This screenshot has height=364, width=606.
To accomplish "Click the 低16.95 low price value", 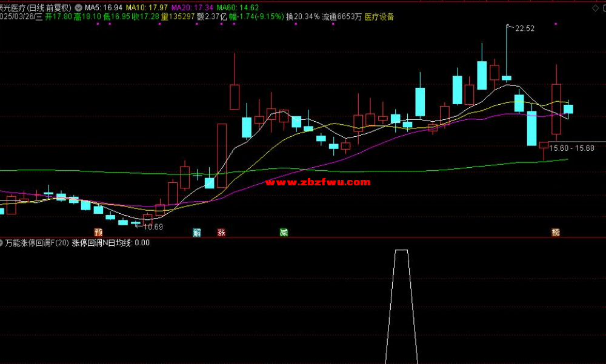I will click(117, 16).
